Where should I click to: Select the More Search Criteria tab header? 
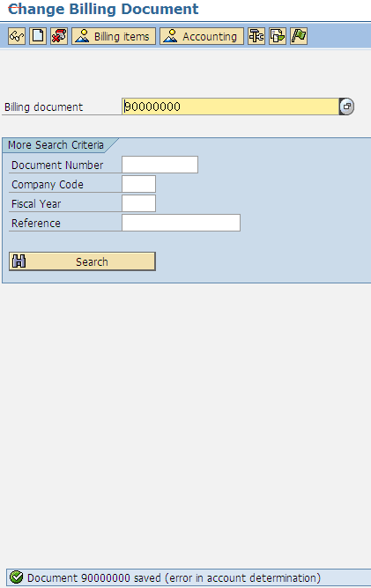pos(56,144)
